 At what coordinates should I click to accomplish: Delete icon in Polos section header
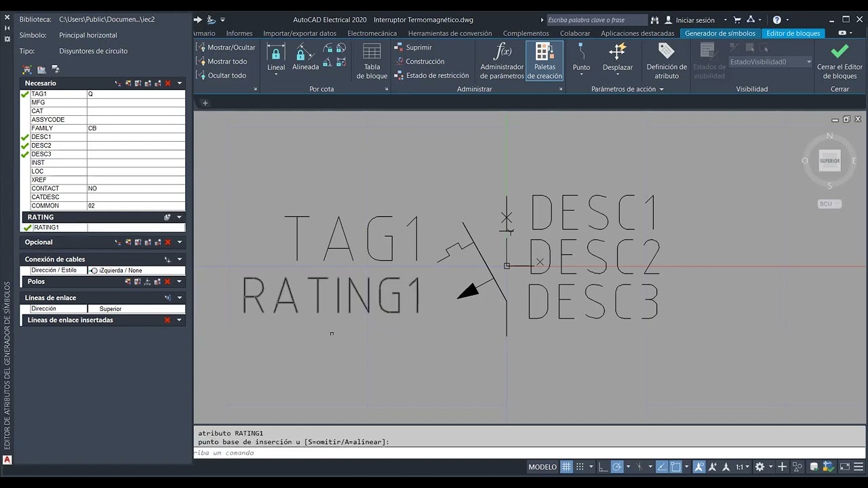point(167,281)
